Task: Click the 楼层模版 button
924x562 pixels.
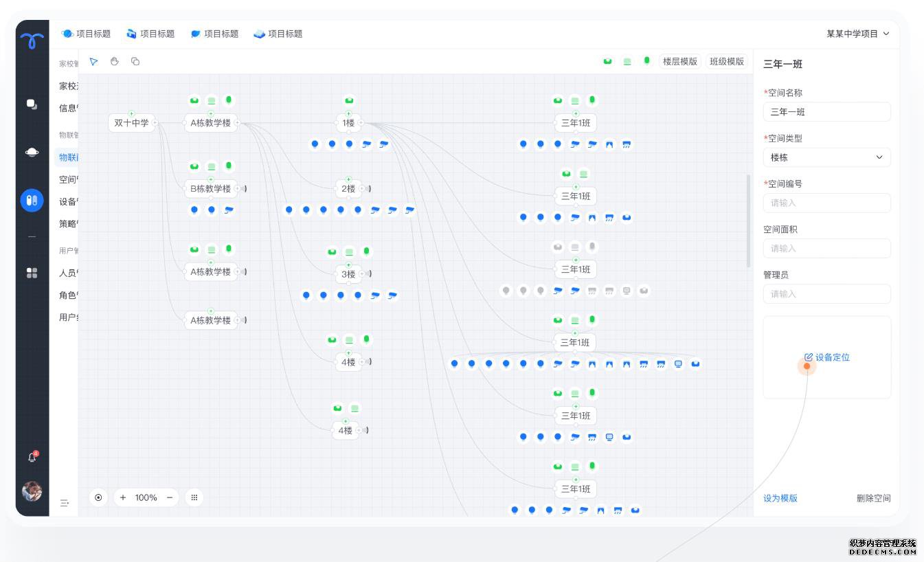Action: click(680, 61)
